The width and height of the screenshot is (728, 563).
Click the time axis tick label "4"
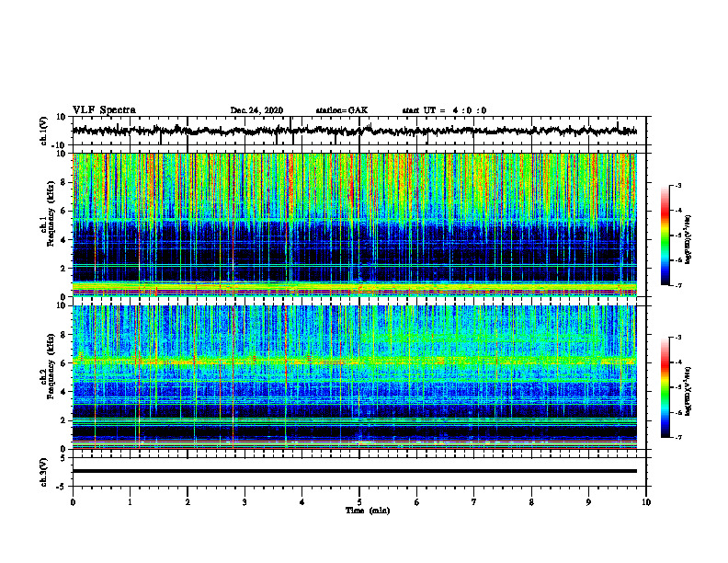[x=302, y=502]
